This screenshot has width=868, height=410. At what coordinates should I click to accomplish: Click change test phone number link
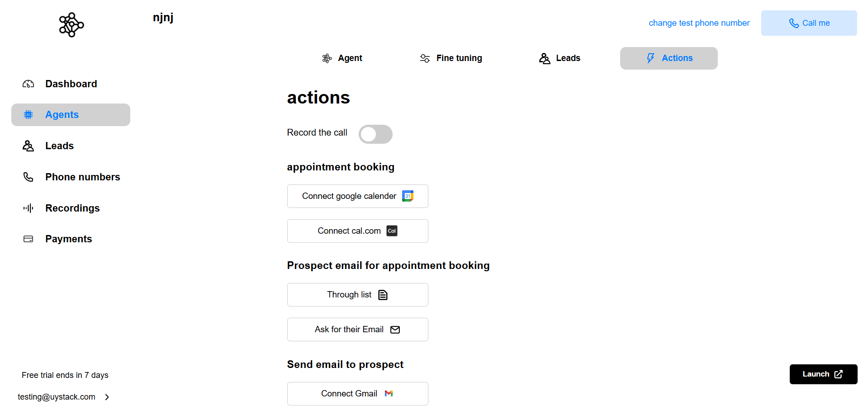[699, 23]
